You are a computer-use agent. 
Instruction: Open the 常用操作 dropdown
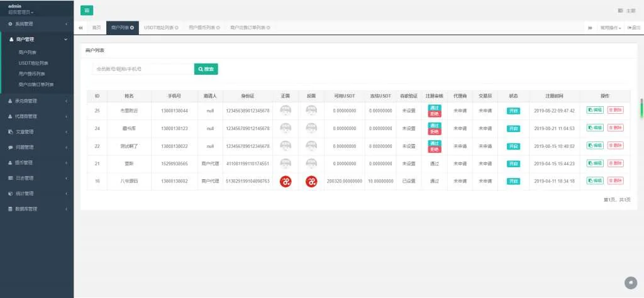tap(610, 28)
